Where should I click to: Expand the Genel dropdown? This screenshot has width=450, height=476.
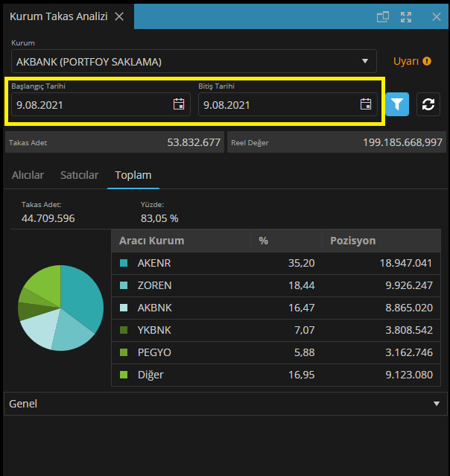click(x=225, y=404)
